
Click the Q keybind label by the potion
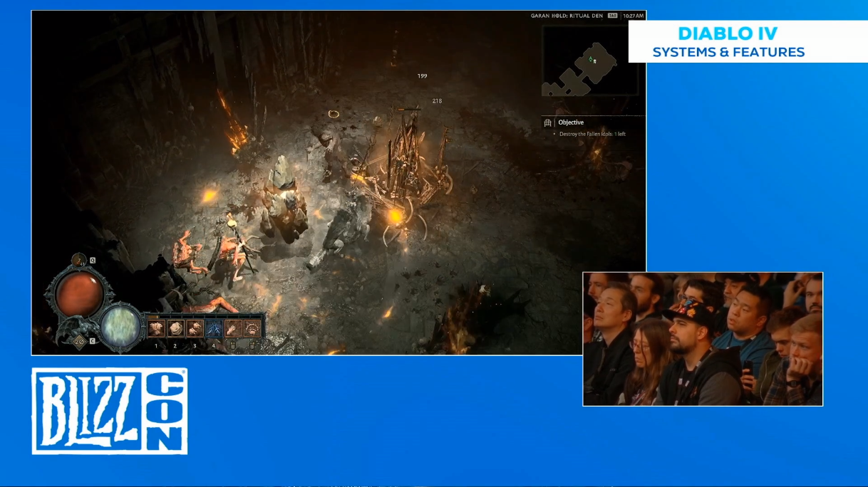click(x=93, y=261)
